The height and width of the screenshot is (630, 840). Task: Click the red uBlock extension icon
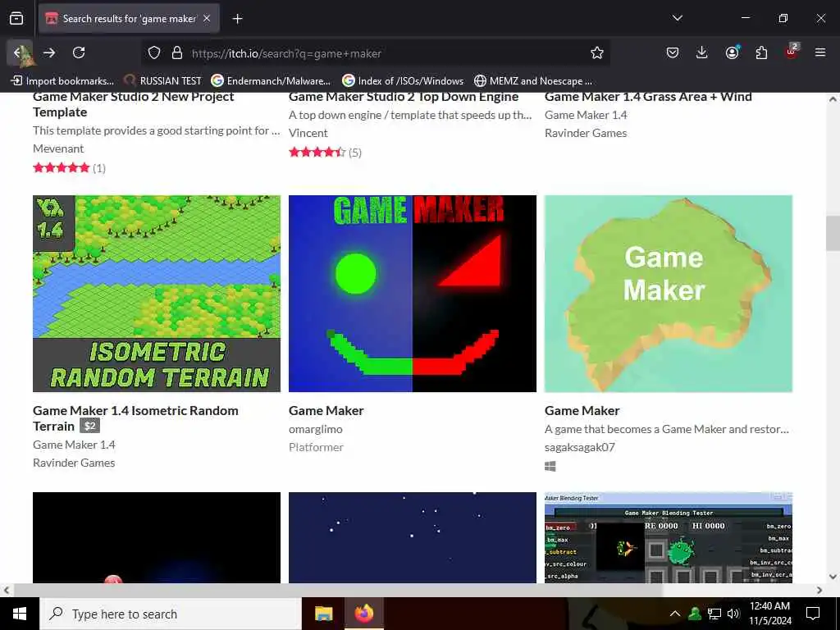[x=792, y=52]
